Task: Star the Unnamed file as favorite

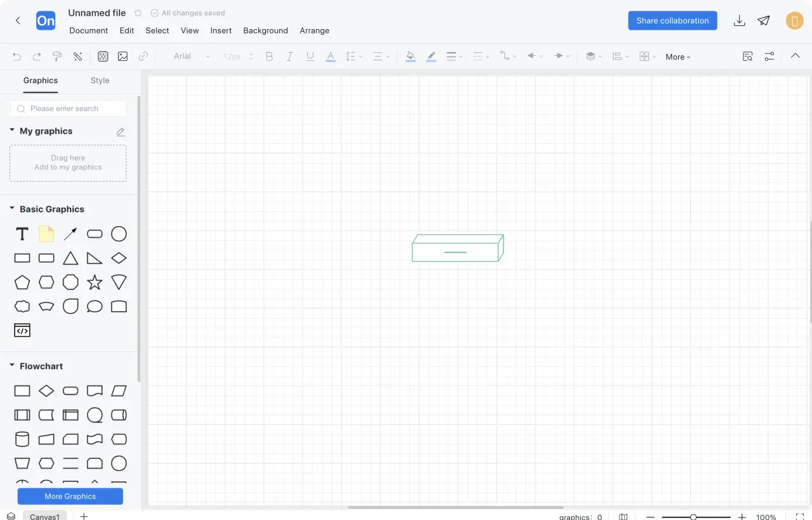Action: (x=138, y=13)
